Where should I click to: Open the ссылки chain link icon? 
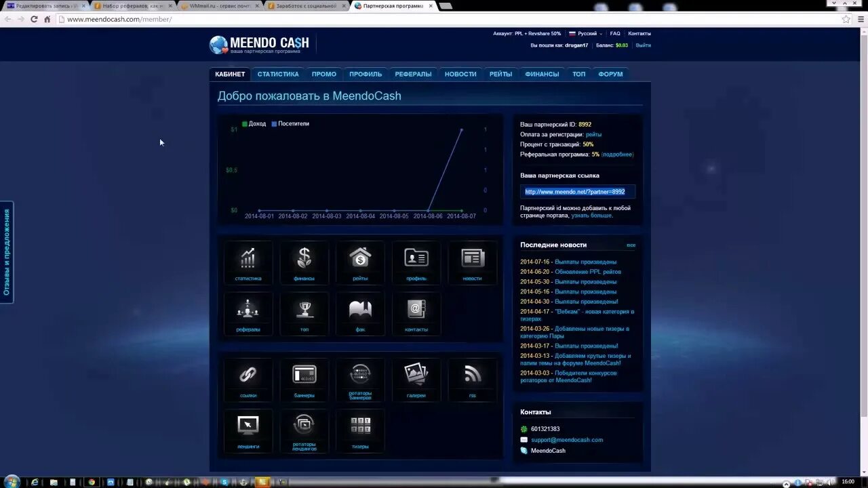248,380
